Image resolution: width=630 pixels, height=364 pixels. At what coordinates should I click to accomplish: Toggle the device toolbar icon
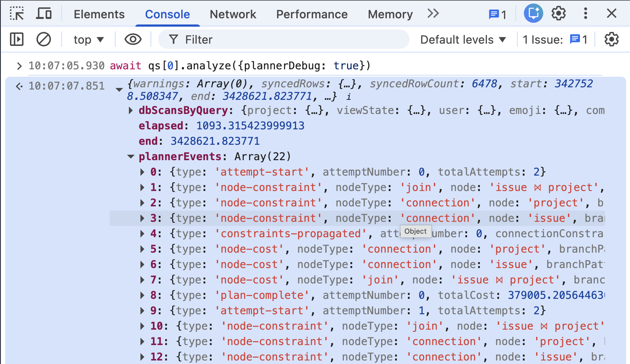(44, 14)
